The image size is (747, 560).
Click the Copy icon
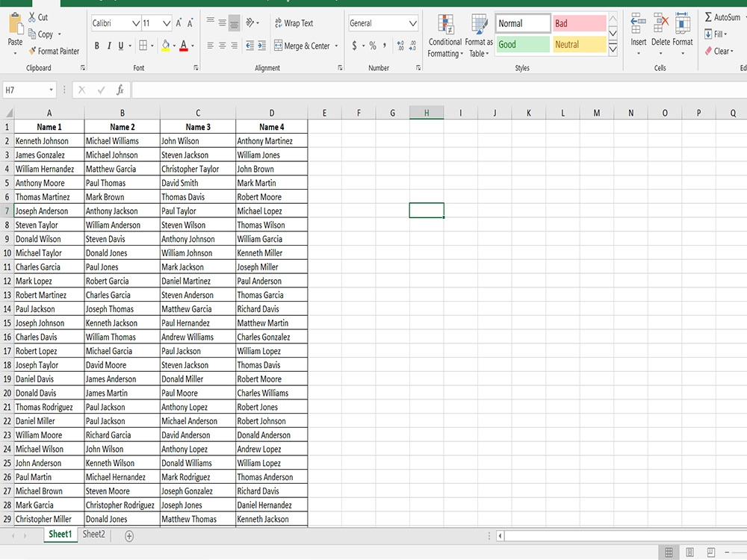[32, 34]
